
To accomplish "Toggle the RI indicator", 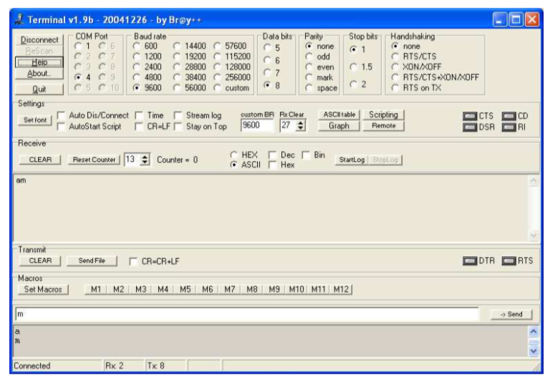I will point(509,127).
